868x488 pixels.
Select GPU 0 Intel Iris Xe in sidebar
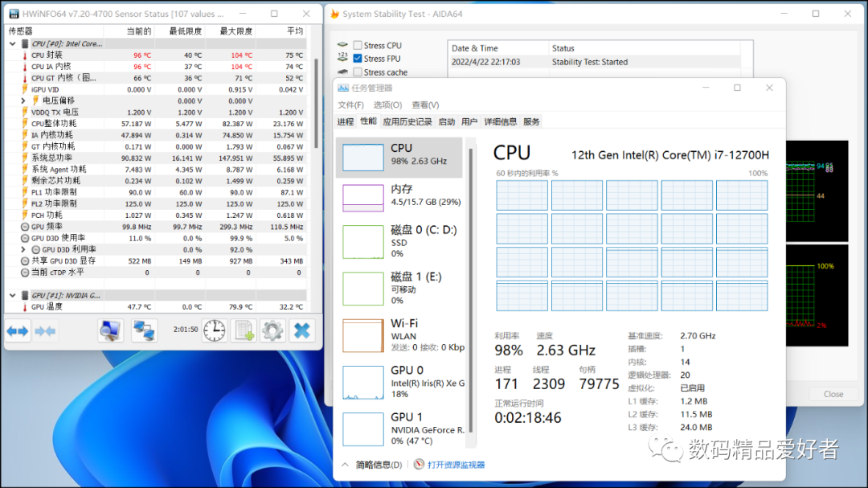[399, 382]
